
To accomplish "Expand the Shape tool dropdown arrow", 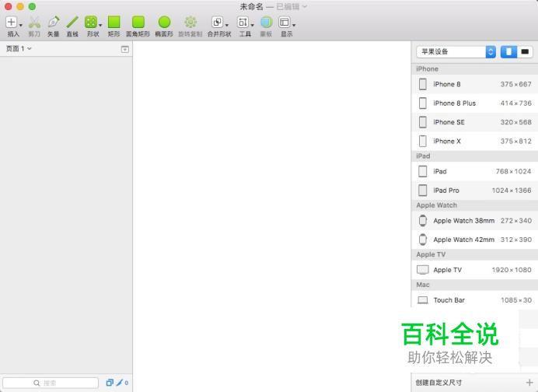I will (100, 25).
